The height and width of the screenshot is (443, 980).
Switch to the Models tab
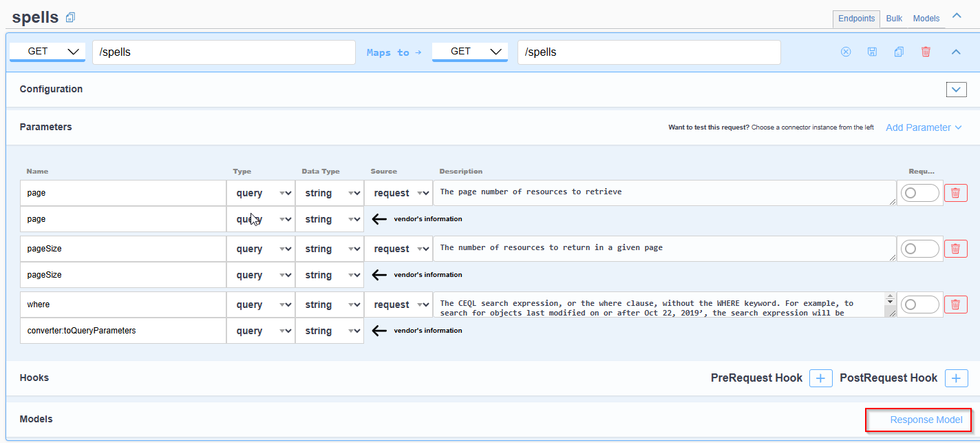tap(926, 19)
